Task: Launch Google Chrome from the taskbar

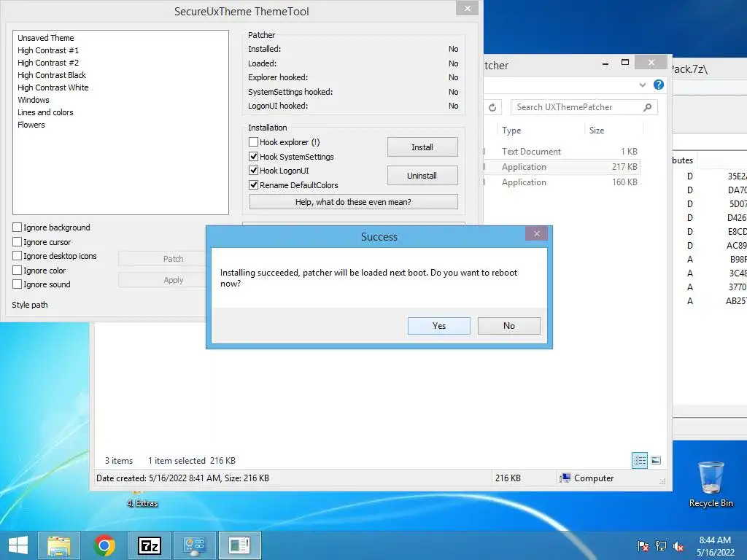Action: click(x=104, y=545)
